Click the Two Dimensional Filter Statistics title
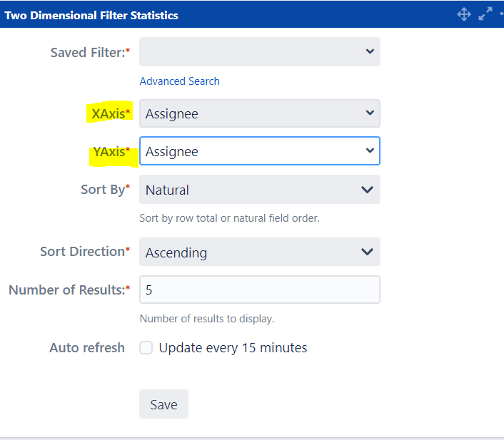This screenshot has width=504, height=440. [x=91, y=15]
